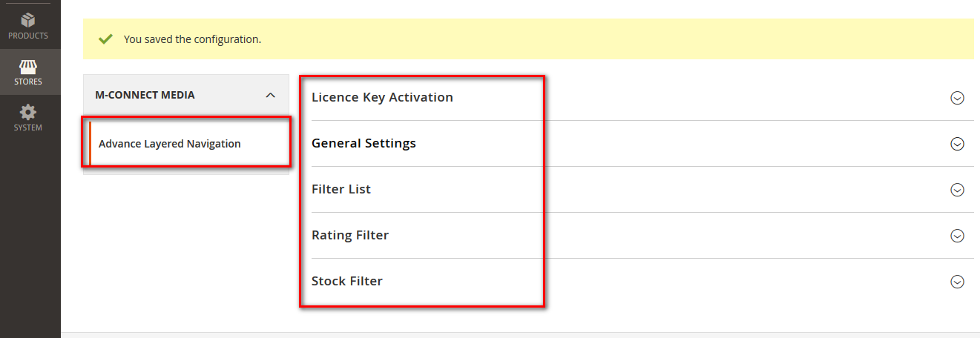The width and height of the screenshot is (980, 338).
Task: Expand General Settings using circle arrow
Action: [957, 144]
